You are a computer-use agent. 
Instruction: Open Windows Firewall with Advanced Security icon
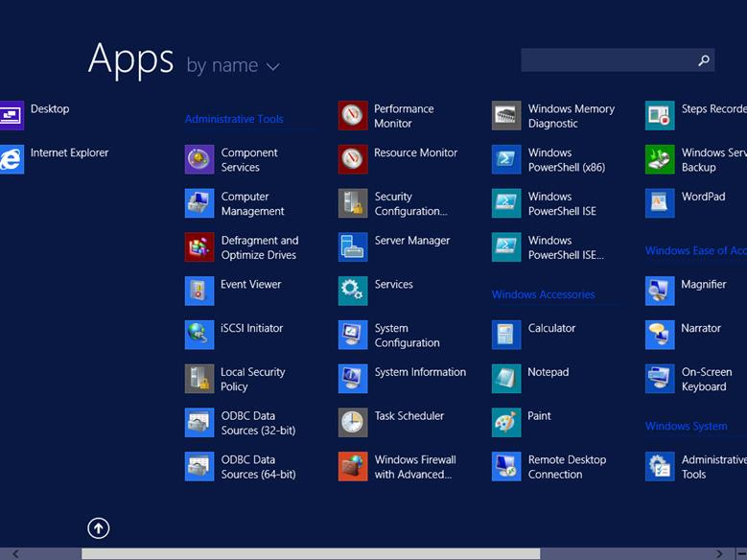353,466
